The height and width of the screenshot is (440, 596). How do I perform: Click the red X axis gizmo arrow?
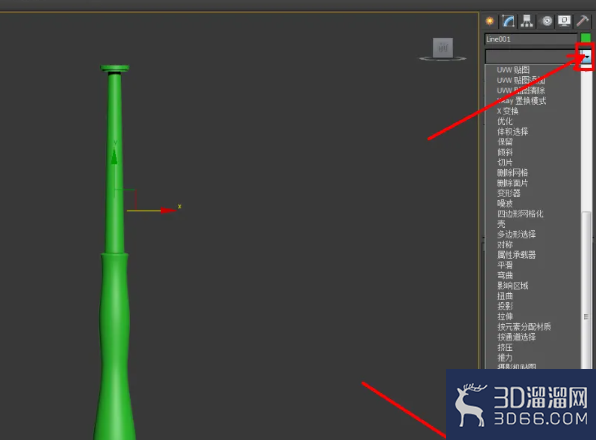coord(168,210)
